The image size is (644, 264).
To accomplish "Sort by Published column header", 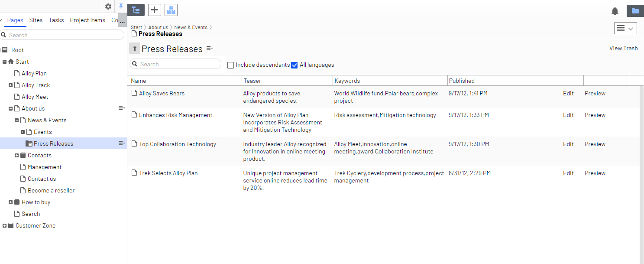I will coord(505,81).
